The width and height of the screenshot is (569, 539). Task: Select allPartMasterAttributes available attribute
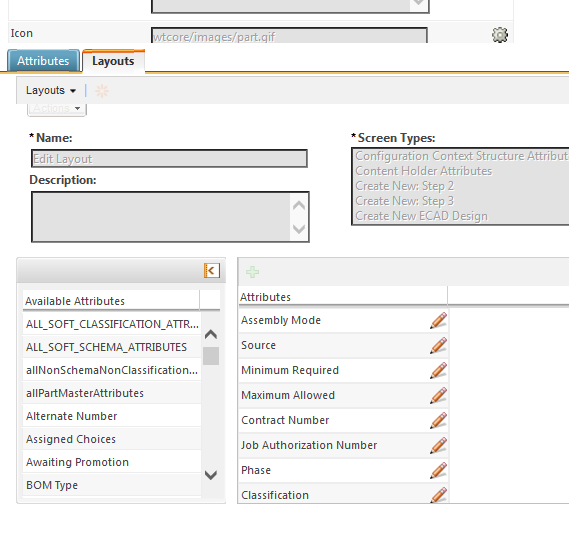pos(112,393)
